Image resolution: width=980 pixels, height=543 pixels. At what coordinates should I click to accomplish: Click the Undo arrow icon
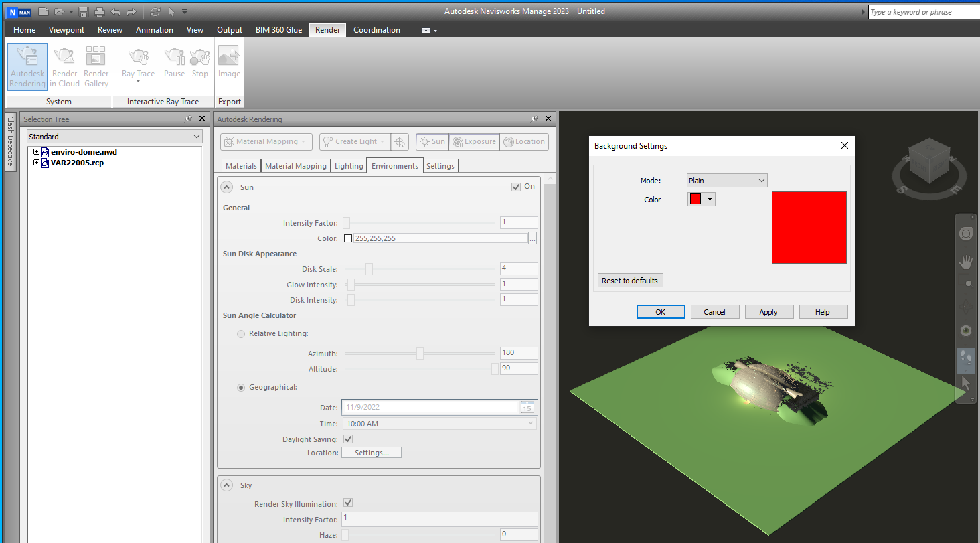pyautogui.click(x=116, y=11)
